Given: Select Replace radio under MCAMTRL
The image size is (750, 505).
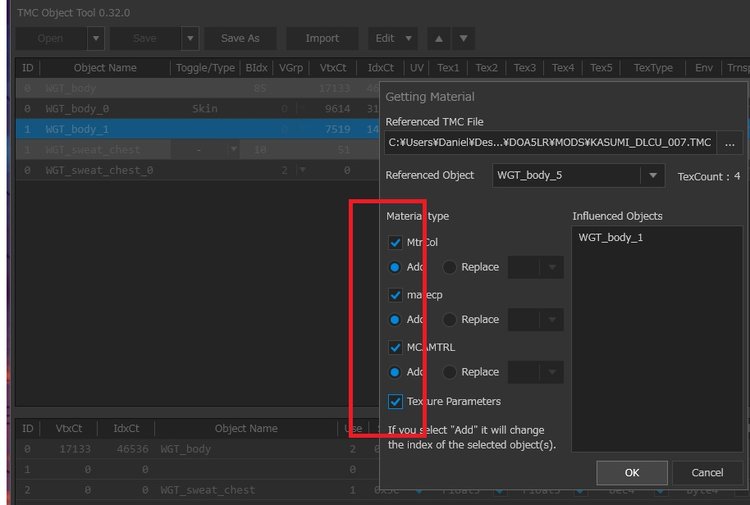Looking at the screenshot, I should [x=450, y=372].
